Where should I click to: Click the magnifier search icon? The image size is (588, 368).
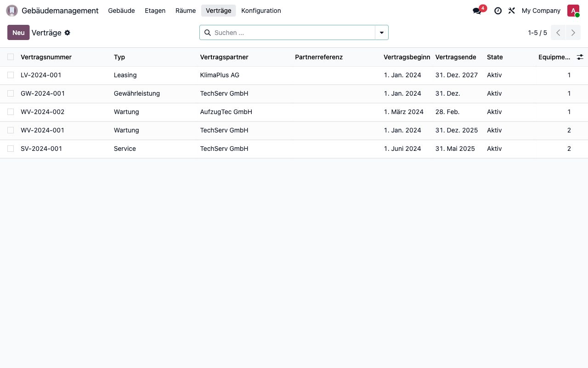207,33
